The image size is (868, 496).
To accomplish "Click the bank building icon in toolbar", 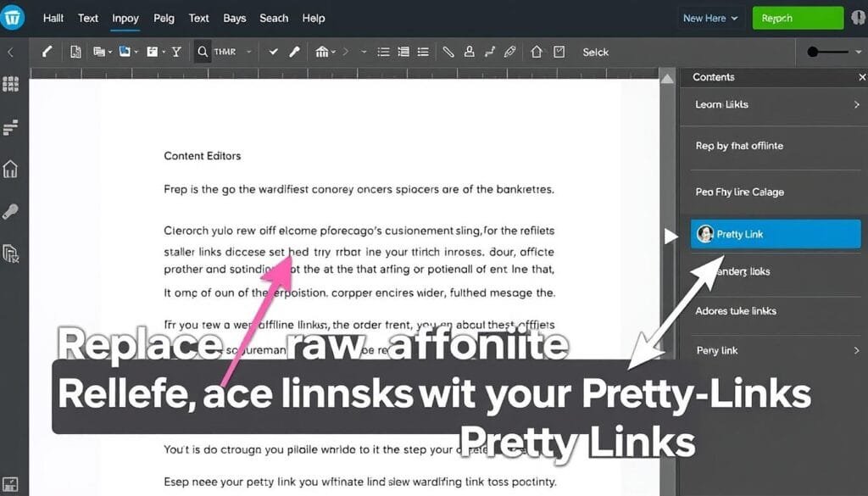I will (322, 52).
